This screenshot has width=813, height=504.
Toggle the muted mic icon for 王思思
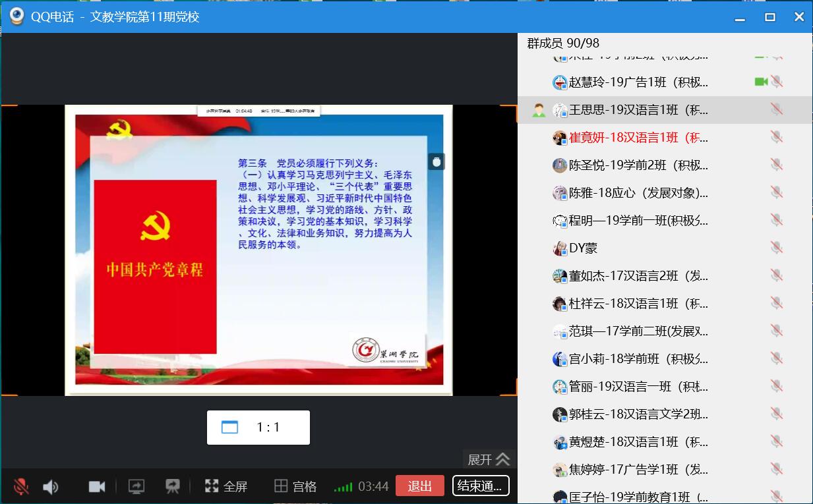tap(777, 110)
